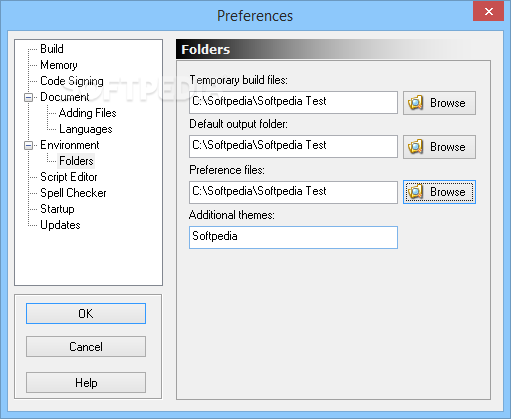The height and width of the screenshot is (419, 511).
Task: Open Code Signing settings
Action: (72, 81)
